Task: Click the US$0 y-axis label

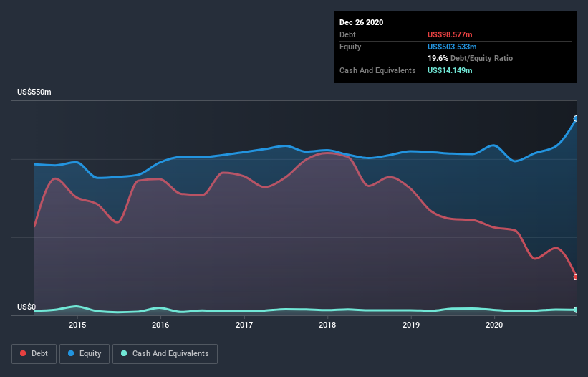Action: (26, 307)
